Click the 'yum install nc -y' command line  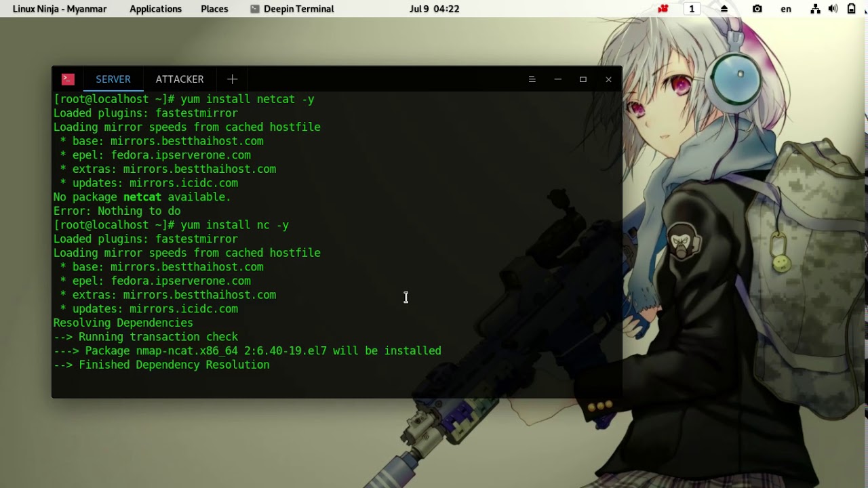[x=171, y=225]
